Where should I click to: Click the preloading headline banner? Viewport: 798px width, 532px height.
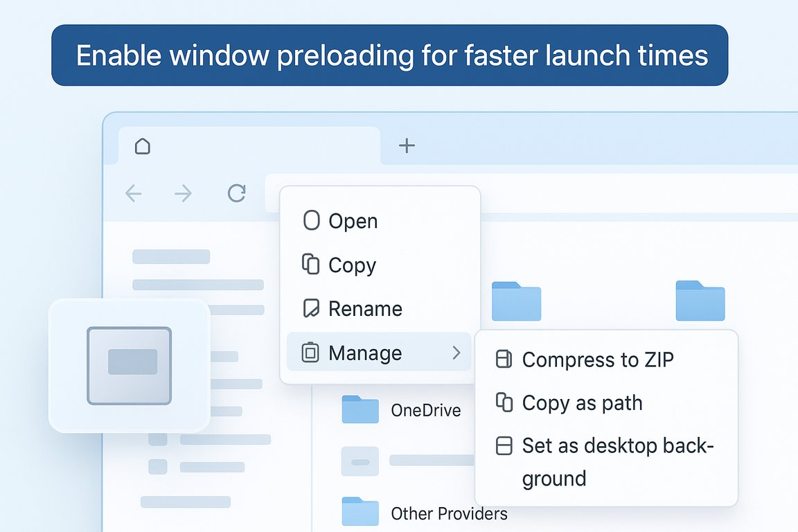pyautogui.click(x=390, y=55)
